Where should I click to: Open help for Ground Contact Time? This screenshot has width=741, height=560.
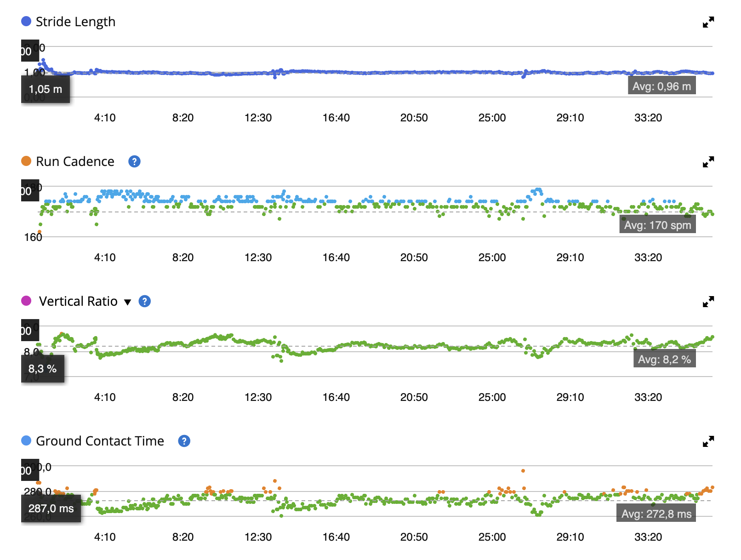coord(184,441)
